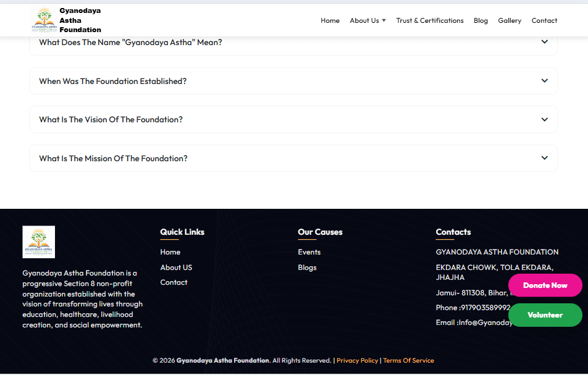The image size is (588, 375).
Task: Open the Blogs link under Our Causes
Action: pyautogui.click(x=307, y=268)
